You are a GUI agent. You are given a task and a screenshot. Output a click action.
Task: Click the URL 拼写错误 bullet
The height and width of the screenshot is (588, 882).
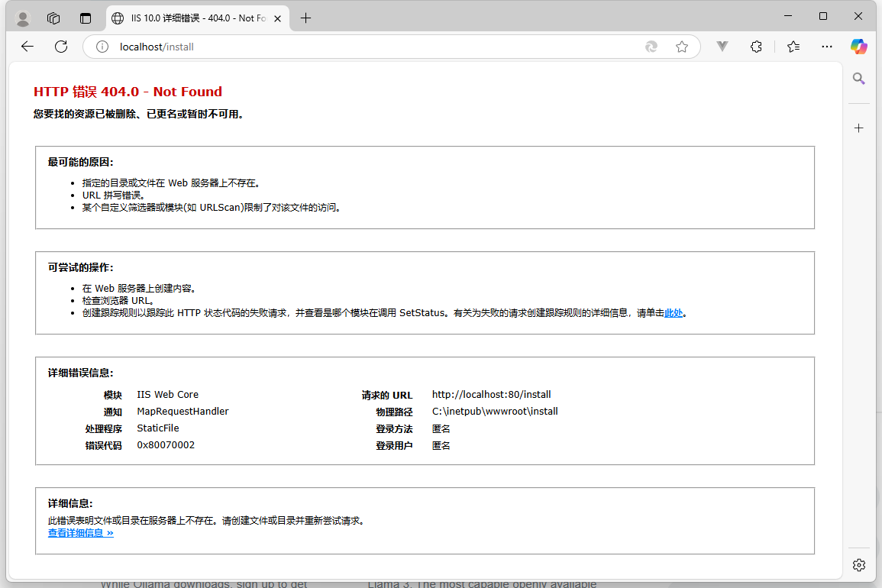pos(114,195)
